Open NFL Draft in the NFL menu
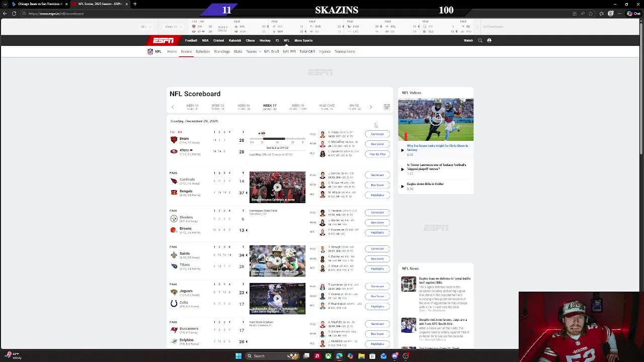Image resolution: width=644 pixels, height=362 pixels. [271, 51]
